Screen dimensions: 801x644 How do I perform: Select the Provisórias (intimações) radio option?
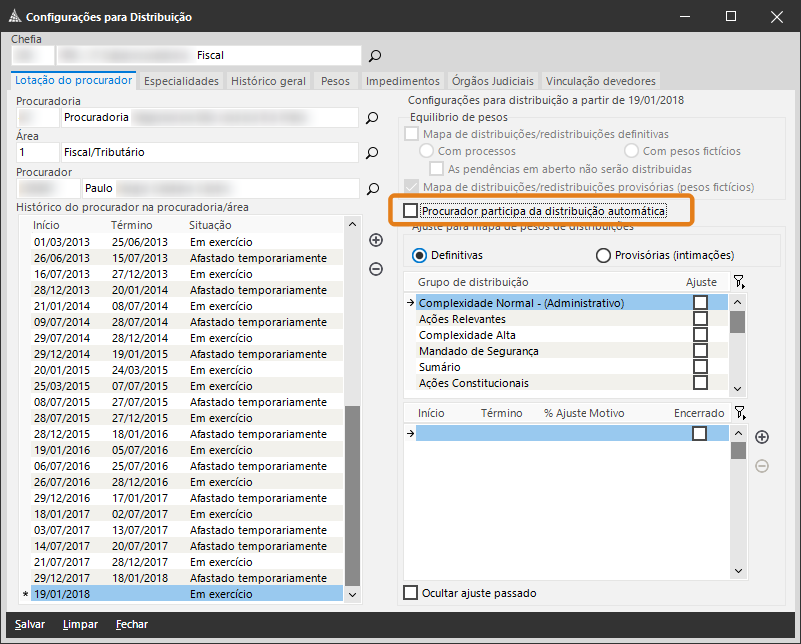click(603, 255)
